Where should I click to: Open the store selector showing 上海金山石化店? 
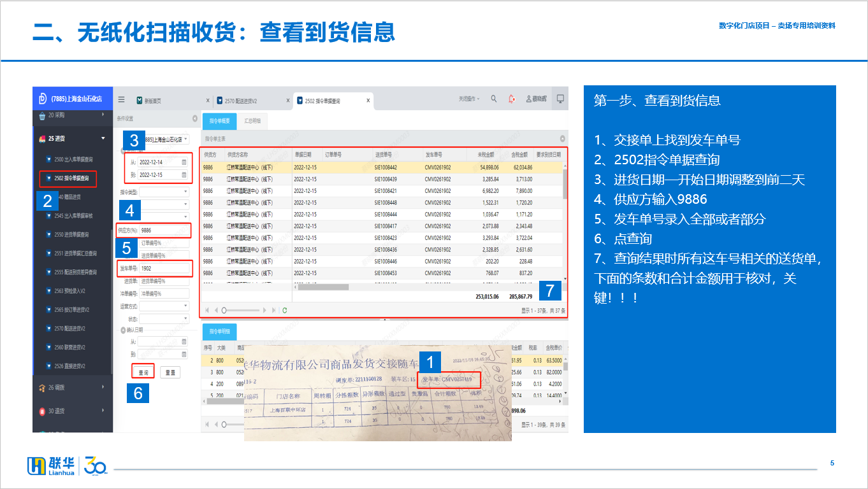tap(163, 139)
